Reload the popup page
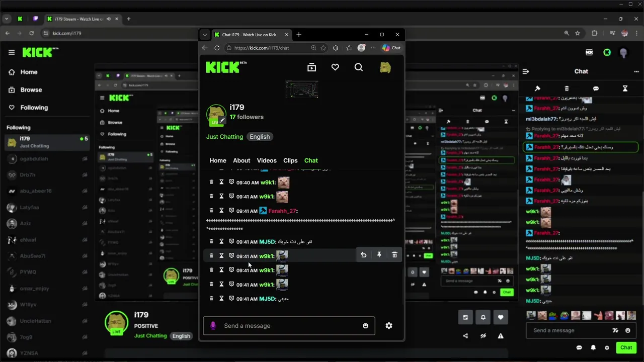 click(217, 48)
